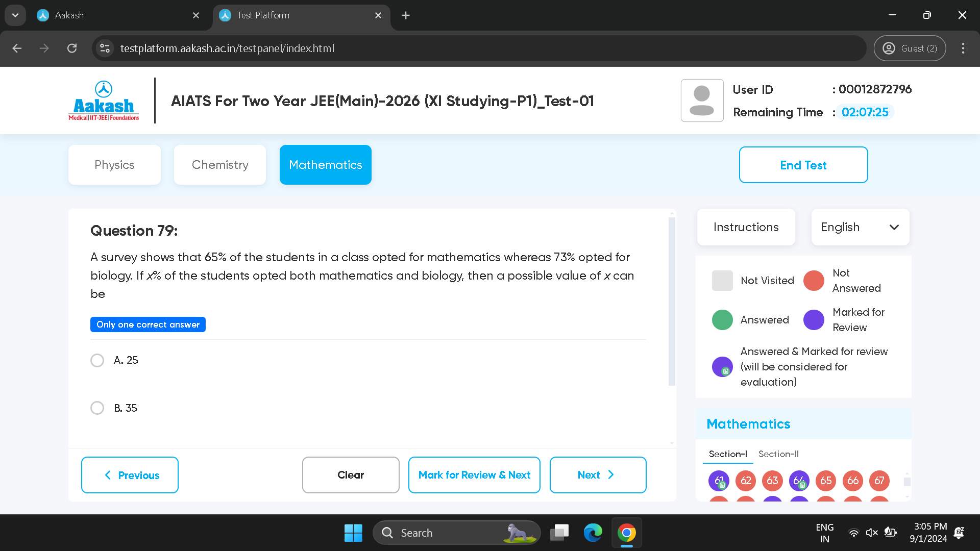Click the Not Answered red status icon

pos(814,280)
